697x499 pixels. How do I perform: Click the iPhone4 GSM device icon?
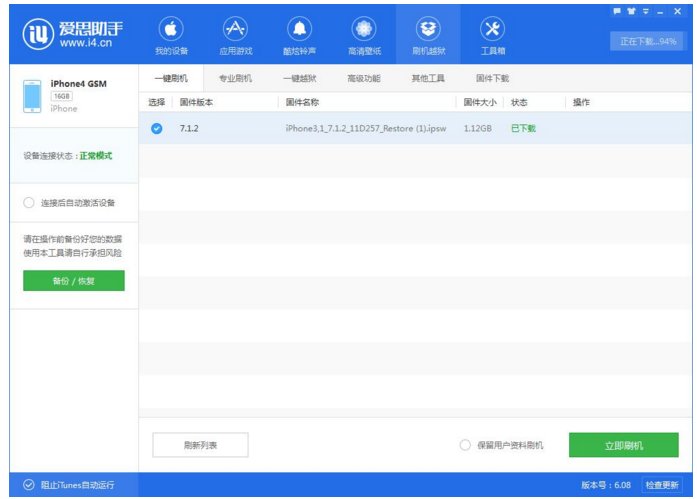32,96
